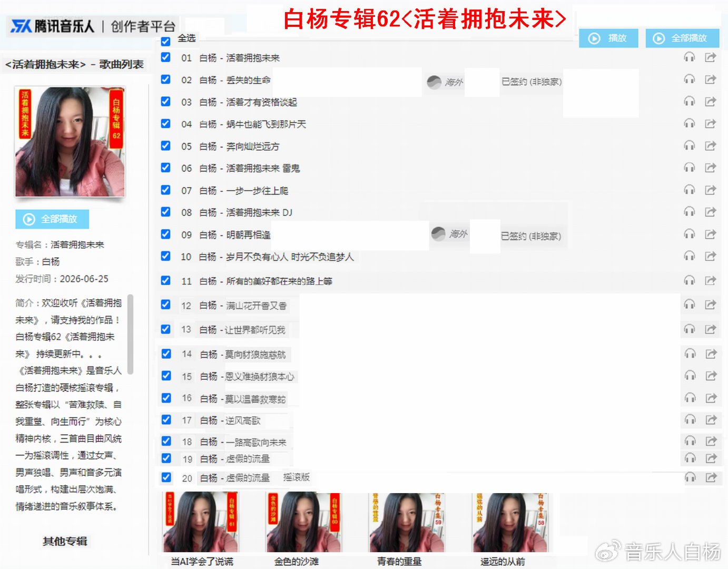The image size is (728, 569).
Task: Open album 金色的沙滩 thumbnail
Action: click(x=303, y=522)
